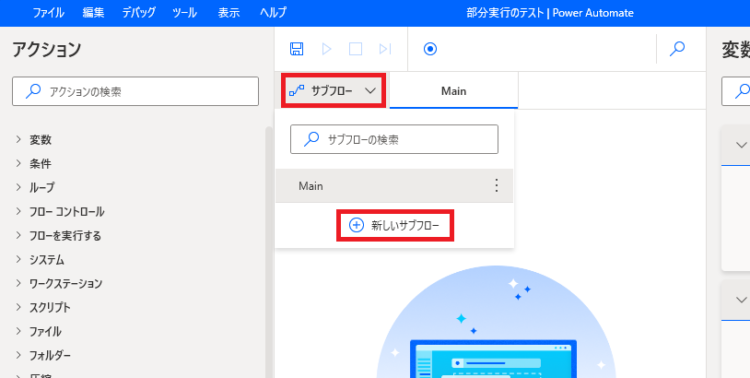The width and height of the screenshot is (750, 378).
Task: Click the Save flow icon
Action: click(x=297, y=49)
